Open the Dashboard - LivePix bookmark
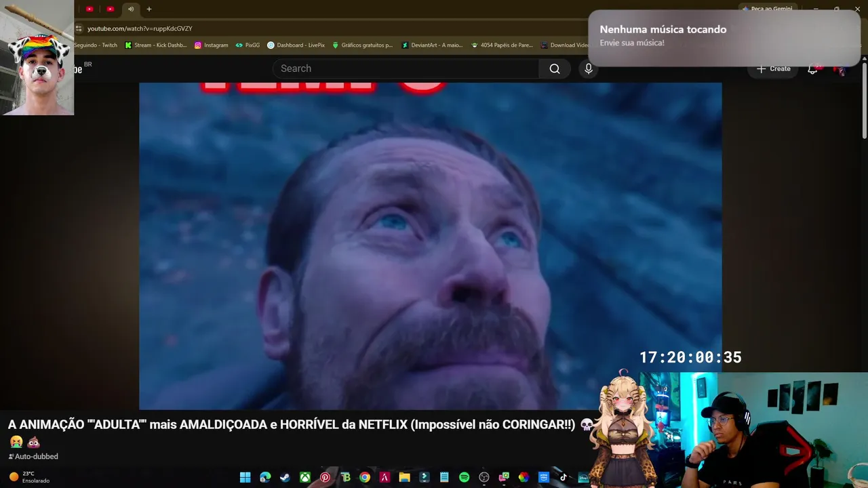This screenshot has width=868, height=488. [x=296, y=45]
